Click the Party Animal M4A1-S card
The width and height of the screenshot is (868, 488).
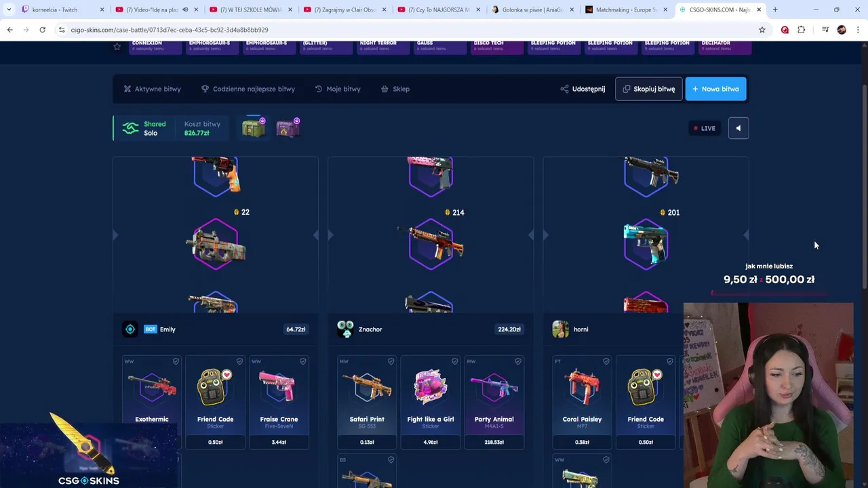pyautogui.click(x=494, y=402)
